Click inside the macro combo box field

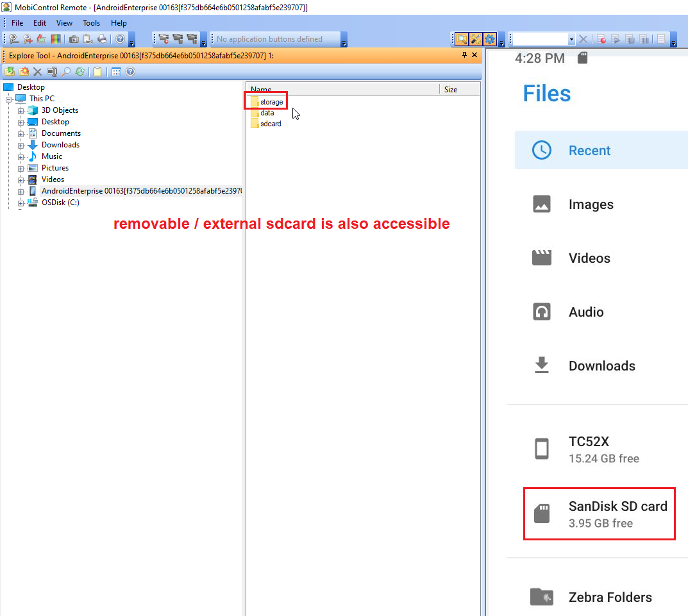click(541, 40)
